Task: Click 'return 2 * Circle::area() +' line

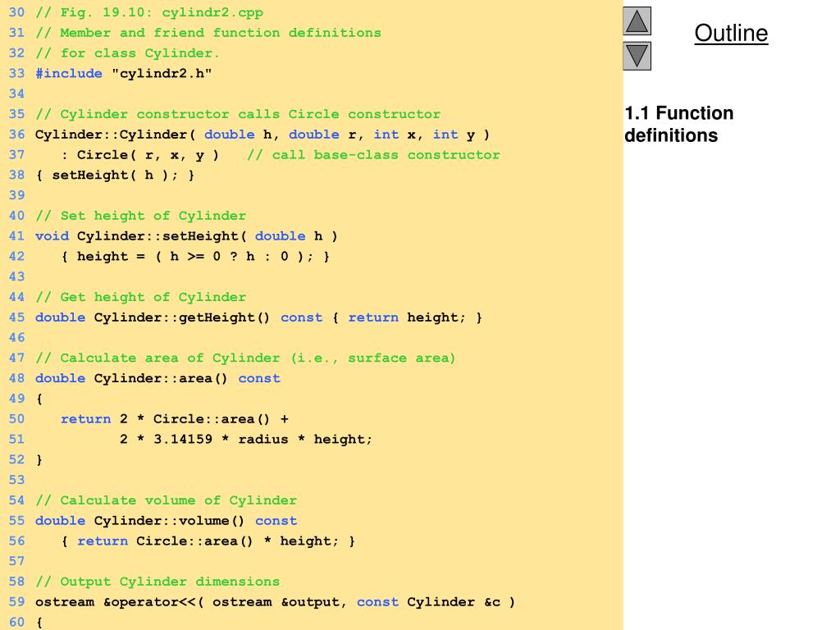Action: [x=175, y=419]
